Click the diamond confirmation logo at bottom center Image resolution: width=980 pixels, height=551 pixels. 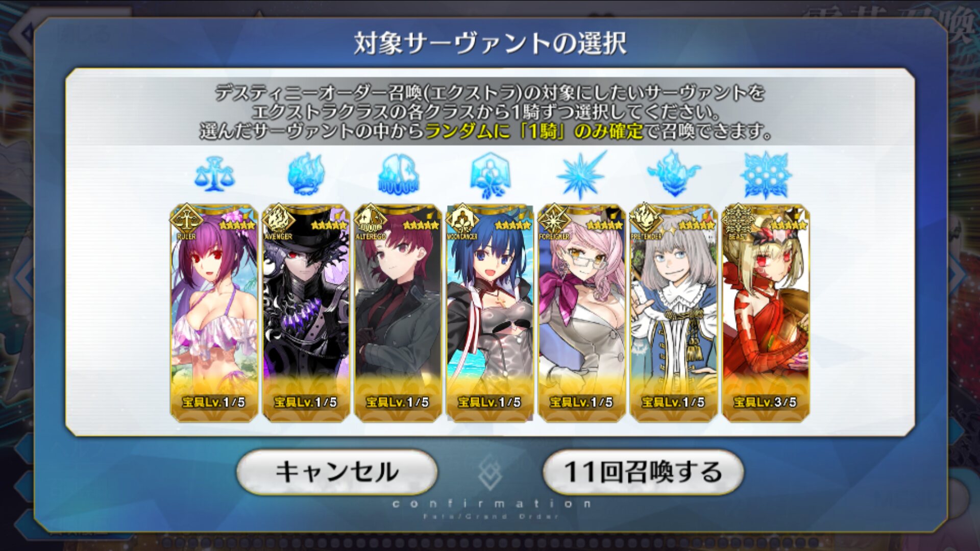tap(490, 472)
